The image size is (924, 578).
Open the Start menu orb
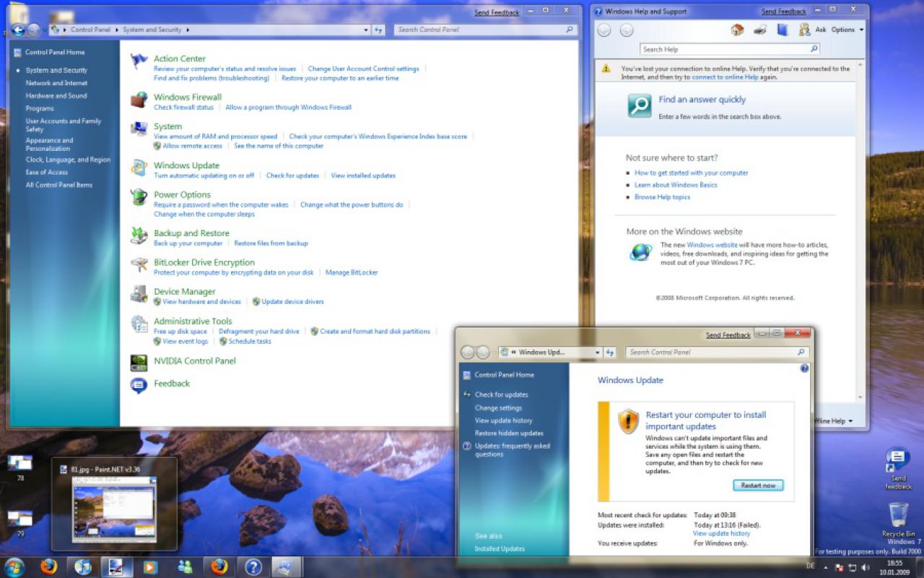pos(14,566)
